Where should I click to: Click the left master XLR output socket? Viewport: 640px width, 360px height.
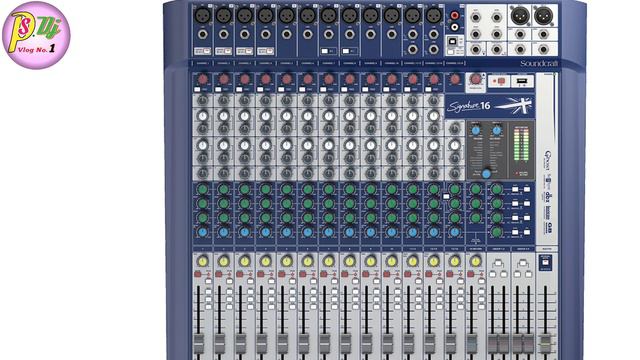click(520, 16)
